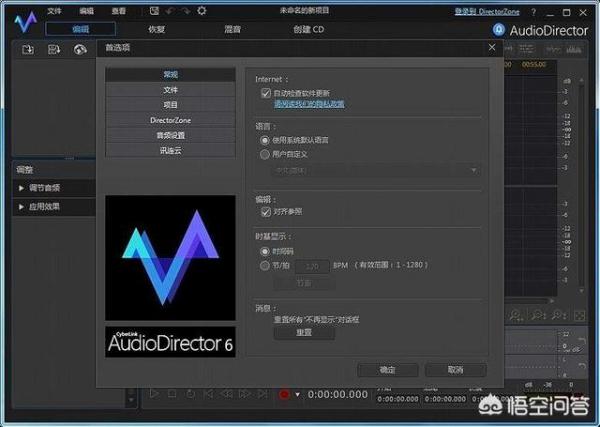Viewport: 600px width, 427px height.
Task: Select 常规 preferences category
Action: pos(170,74)
